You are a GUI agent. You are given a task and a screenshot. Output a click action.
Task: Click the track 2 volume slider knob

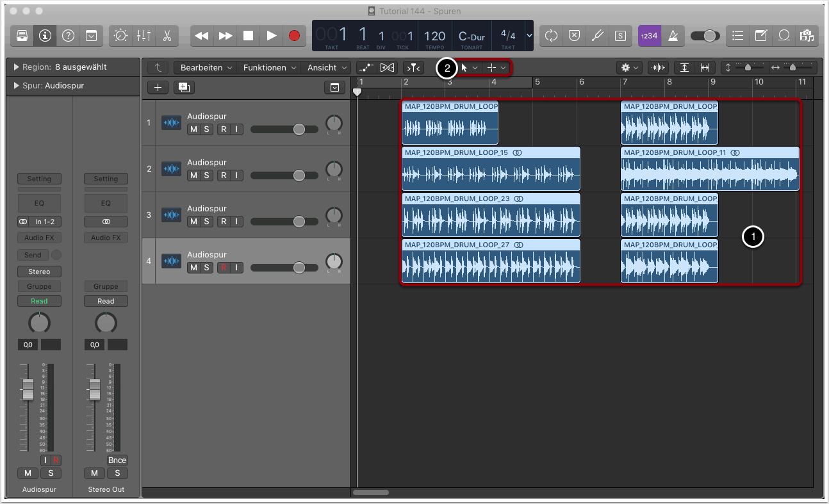299,175
